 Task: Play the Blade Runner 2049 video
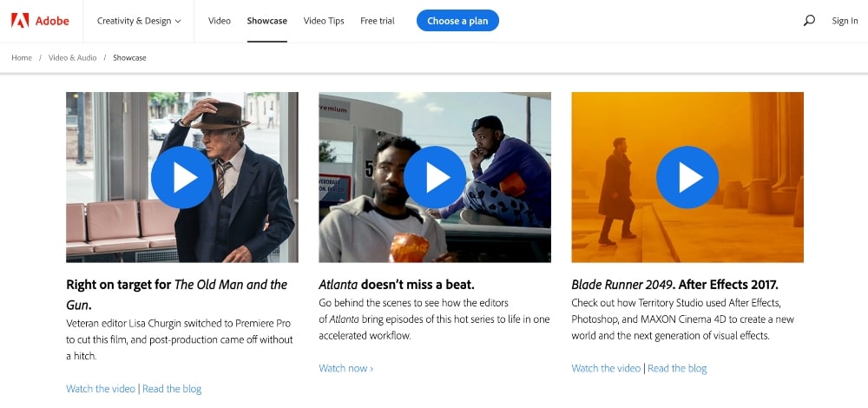point(687,177)
